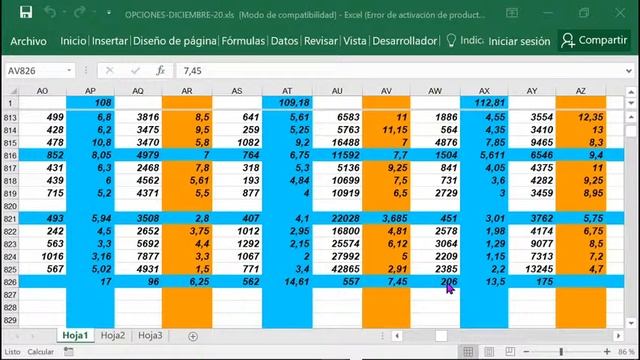The width and height of the screenshot is (640, 360).
Task: Open the Datos tab
Action: click(x=284, y=41)
